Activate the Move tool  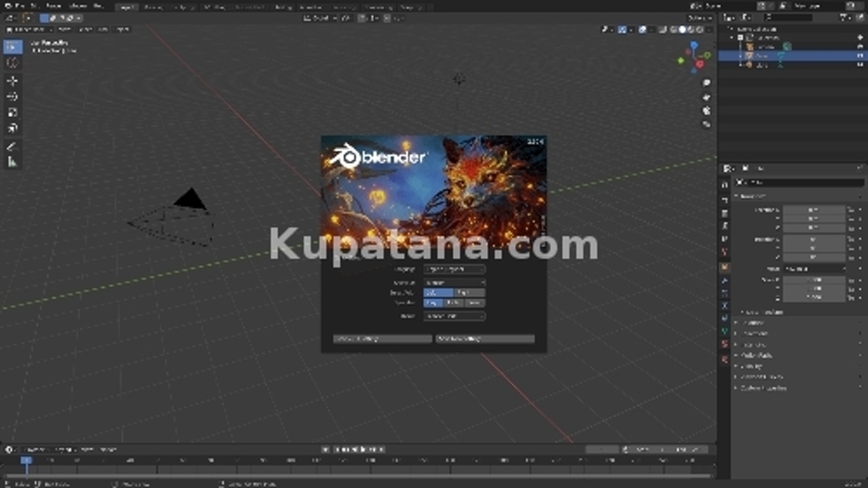12,80
